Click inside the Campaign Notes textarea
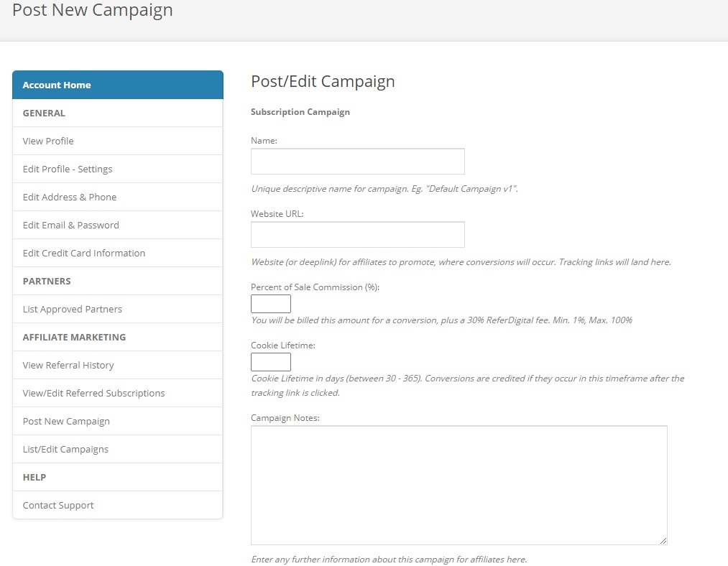728x566 pixels. pos(459,486)
